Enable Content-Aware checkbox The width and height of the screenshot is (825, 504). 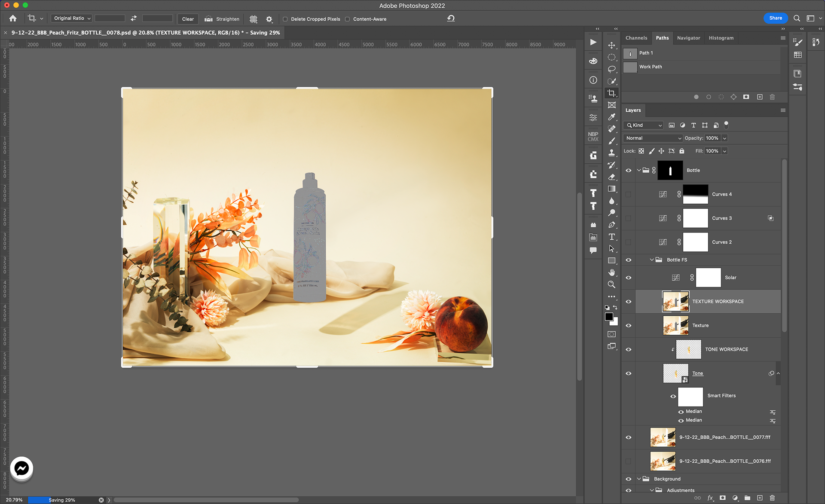[x=347, y=19]
